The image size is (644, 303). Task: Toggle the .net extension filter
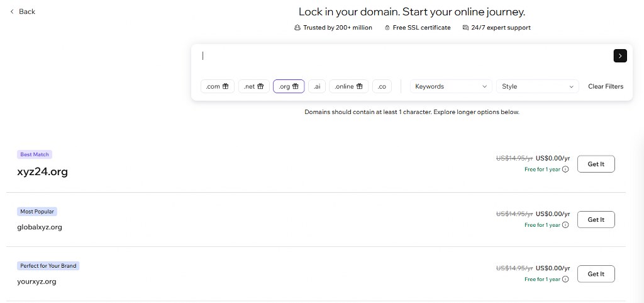(x=254, y=86)
